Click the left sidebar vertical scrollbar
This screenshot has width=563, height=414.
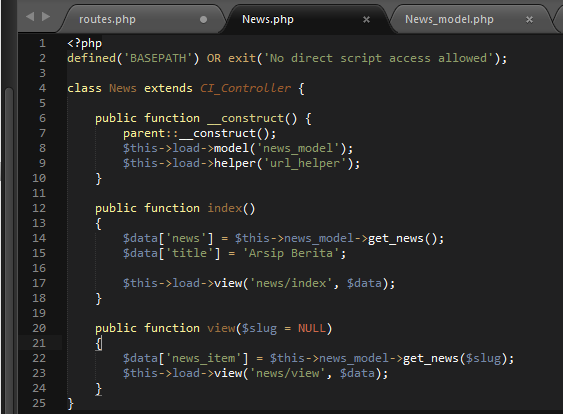9,251
